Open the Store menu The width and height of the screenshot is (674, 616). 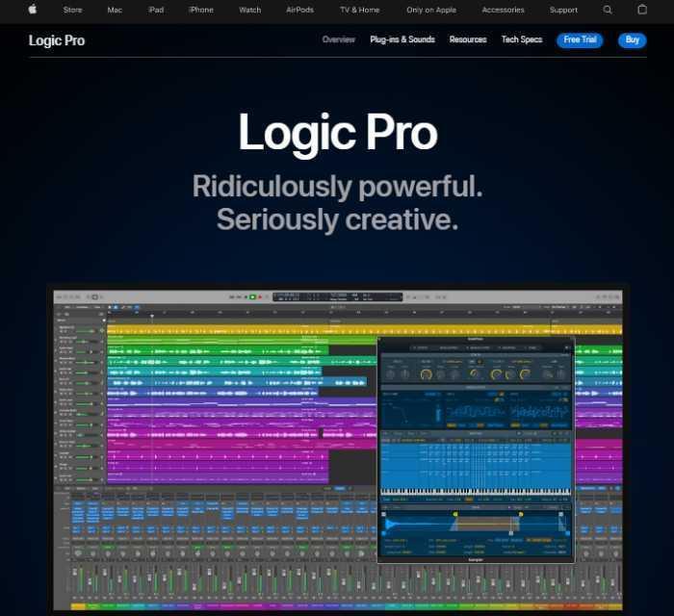(72, 10)
